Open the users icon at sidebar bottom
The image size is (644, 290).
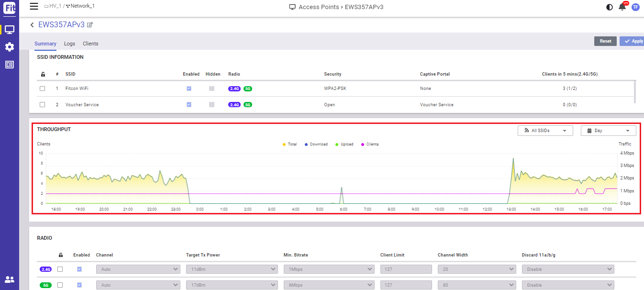coord(10,279)
